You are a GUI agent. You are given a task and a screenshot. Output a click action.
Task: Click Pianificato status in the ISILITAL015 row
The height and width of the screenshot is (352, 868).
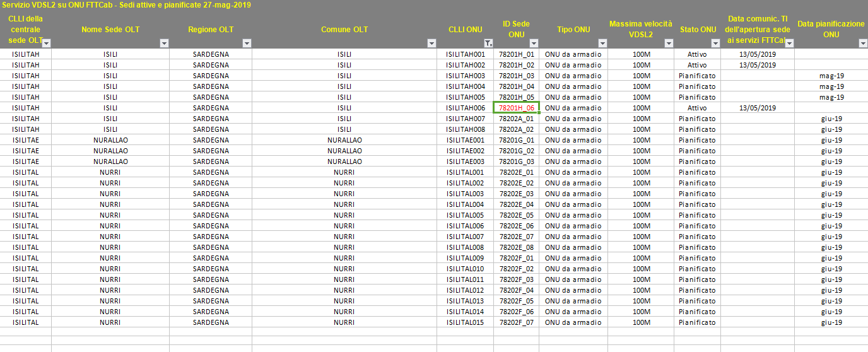tap(697, 322)
